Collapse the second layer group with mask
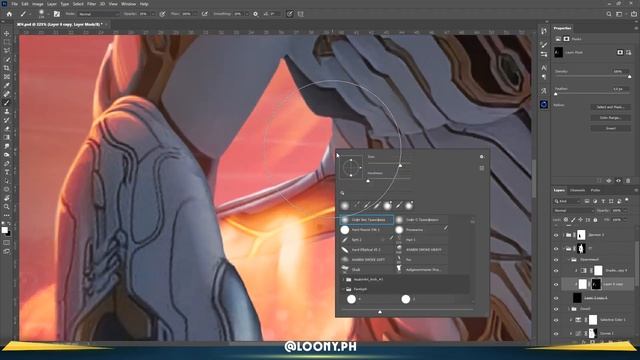Viewport: 640px width, 360px height. tap(563, 249)
